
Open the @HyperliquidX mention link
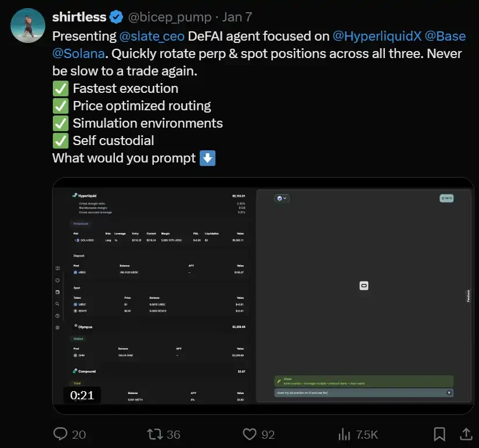(377, 36)
